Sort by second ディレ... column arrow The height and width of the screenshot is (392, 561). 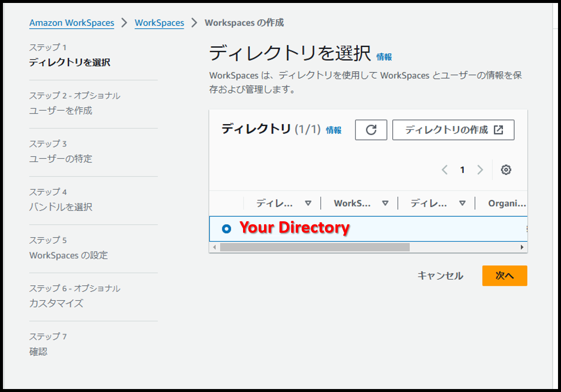pyautogui.click(x=462, y=203)
